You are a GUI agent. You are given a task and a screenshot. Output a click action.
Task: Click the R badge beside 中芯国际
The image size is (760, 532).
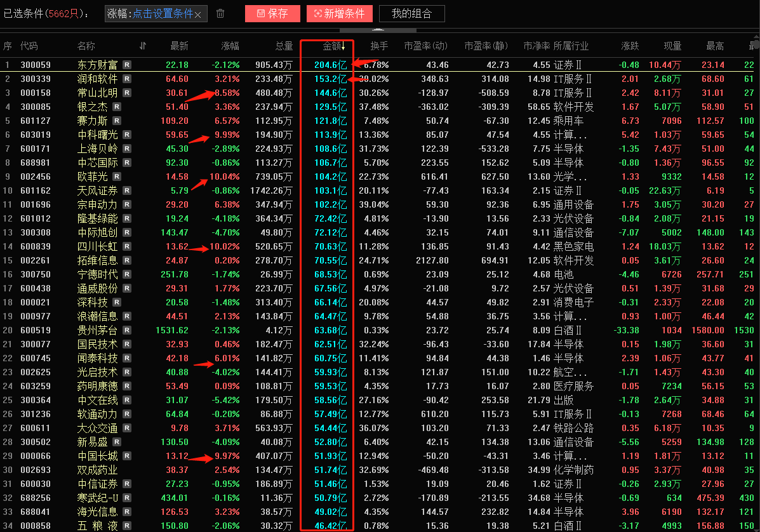pos(126,163)
